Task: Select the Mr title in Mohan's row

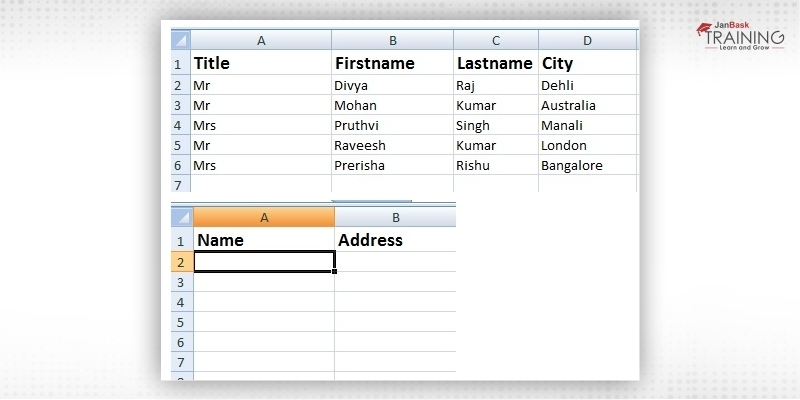Action: [261, 105]
